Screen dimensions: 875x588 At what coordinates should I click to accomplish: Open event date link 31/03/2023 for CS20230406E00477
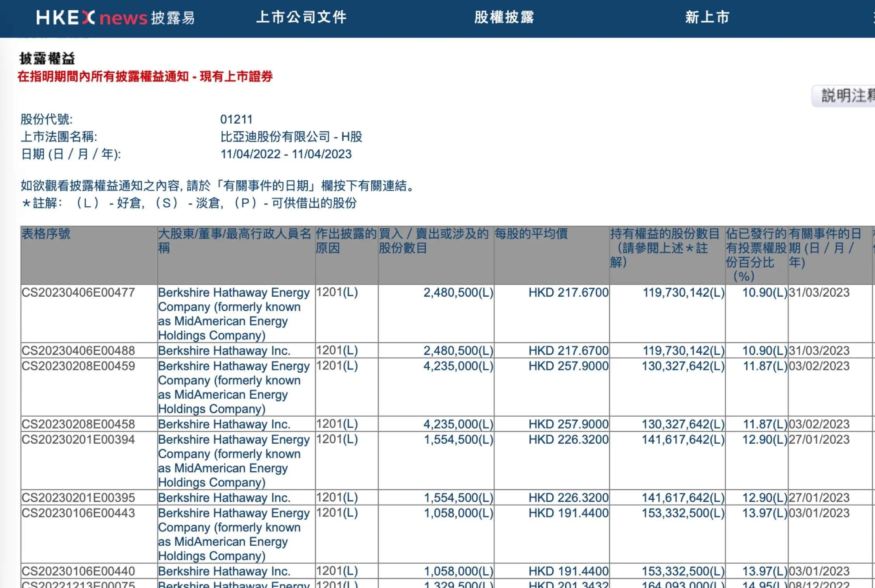tap(819, 292)
